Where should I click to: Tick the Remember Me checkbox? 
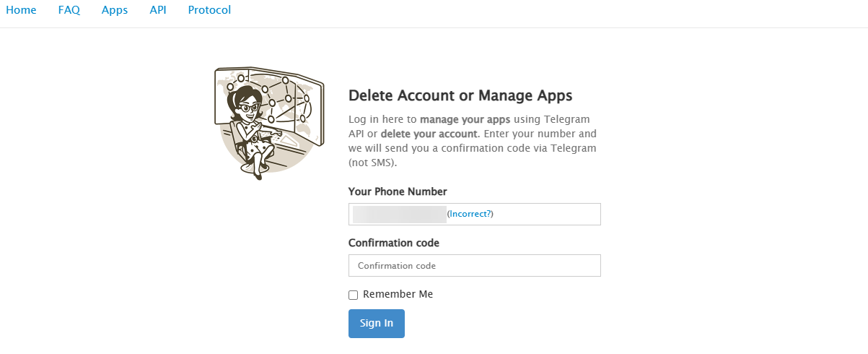click(354, 295)
